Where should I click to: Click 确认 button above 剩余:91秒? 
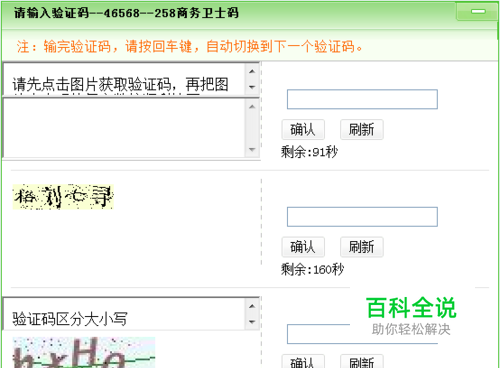coord(303,129)
